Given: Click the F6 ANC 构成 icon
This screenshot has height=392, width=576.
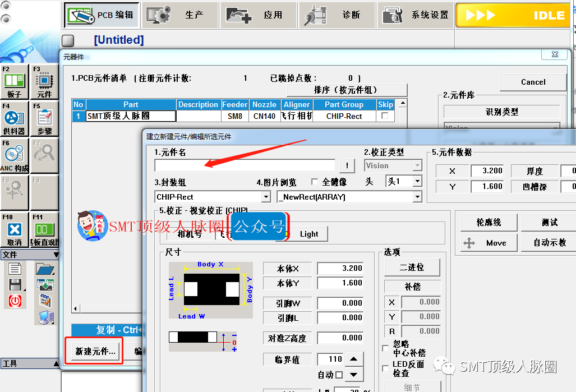Looking at the screenshot, I should [x=14, y=156].
